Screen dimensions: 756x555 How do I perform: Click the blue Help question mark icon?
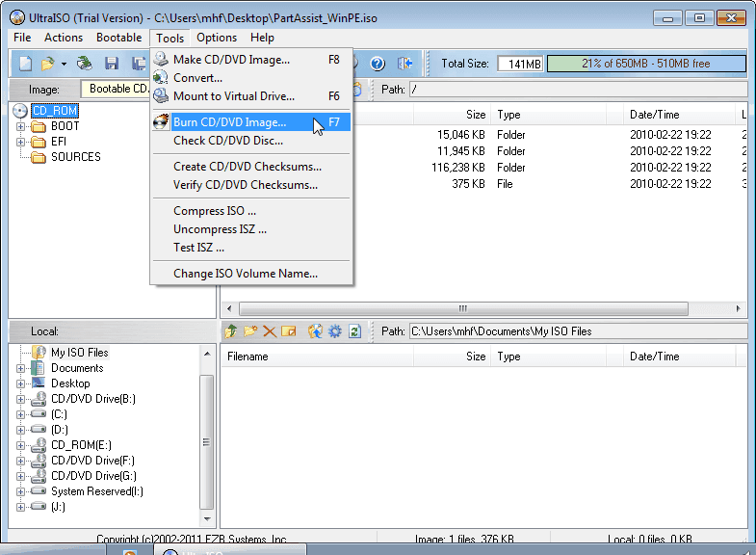[x=378, y=64]
